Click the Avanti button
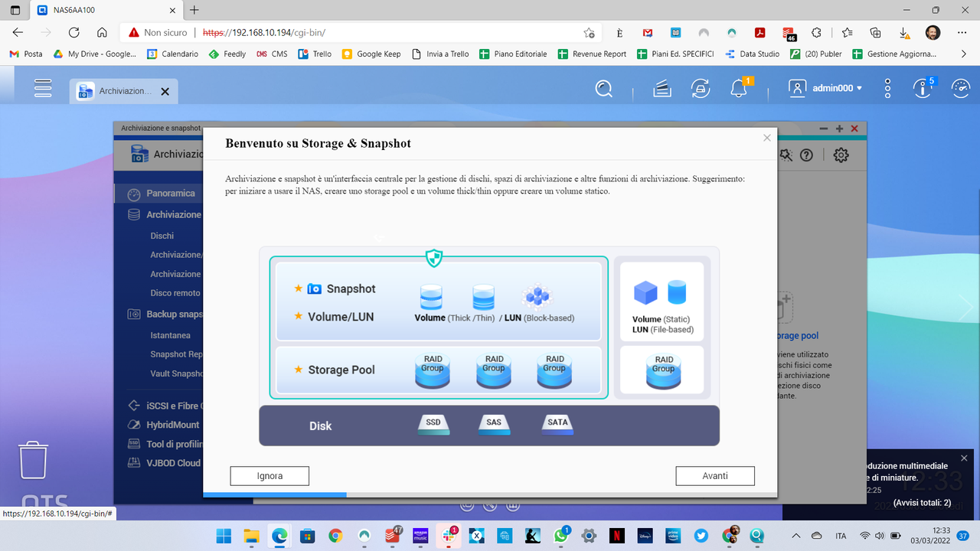 click(x=715, y=476)
